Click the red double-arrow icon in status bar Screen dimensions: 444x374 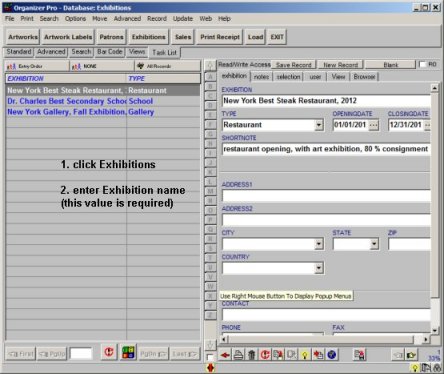tap(211, 368)
